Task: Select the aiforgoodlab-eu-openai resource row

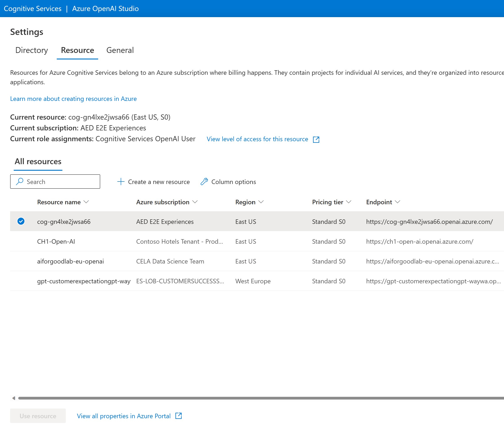Action: coord(70,261)
